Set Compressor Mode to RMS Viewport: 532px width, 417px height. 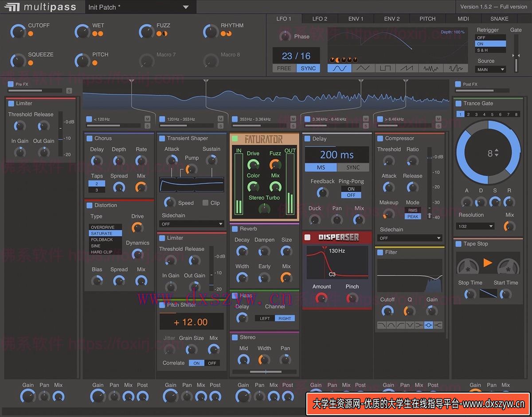pos(413,210)
